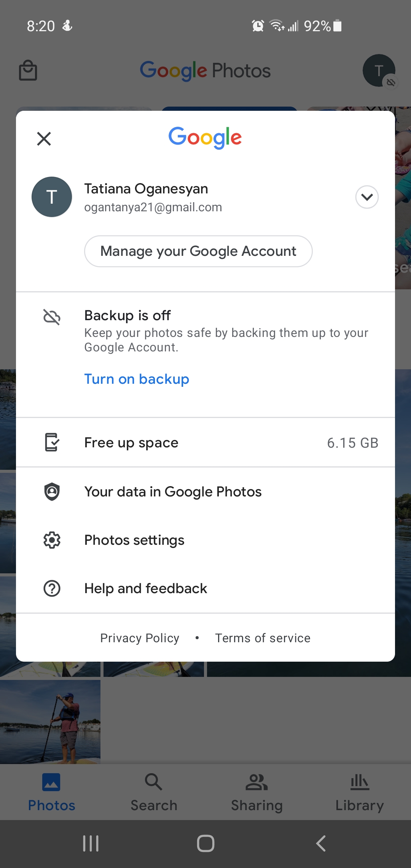
Task: Open the Photos settings entry
Action: point(134,540)
